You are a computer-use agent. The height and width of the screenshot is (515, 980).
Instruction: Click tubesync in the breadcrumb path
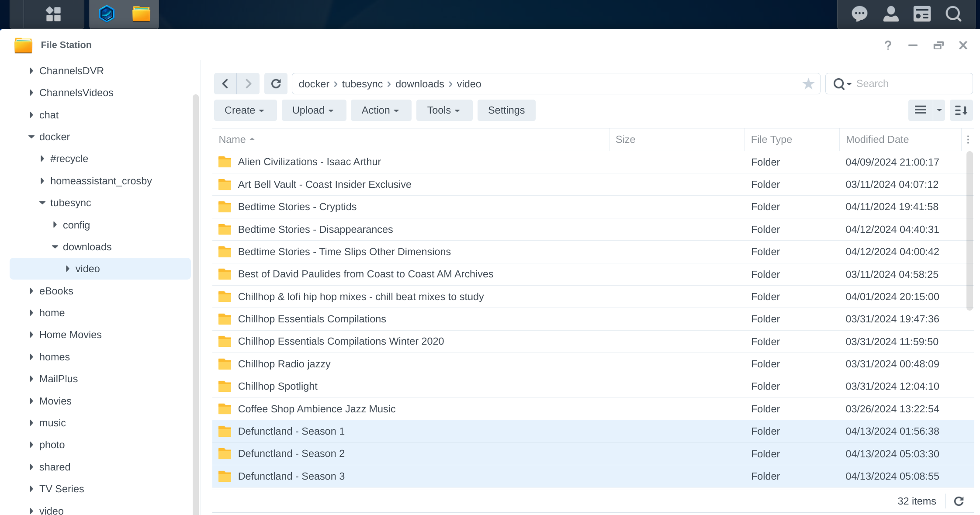coord(362,84)
